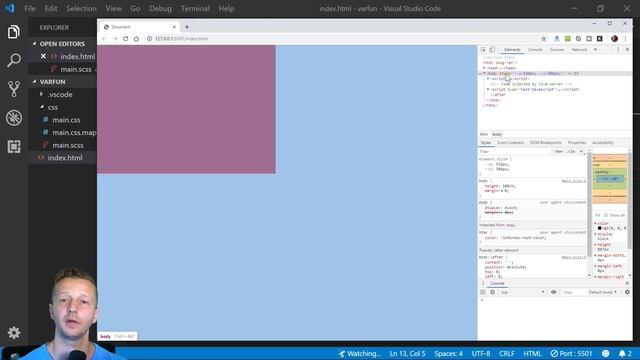This screenshot has height=360, width=640.
Task: Open console settings gear
Action: [x=627, y=292]
